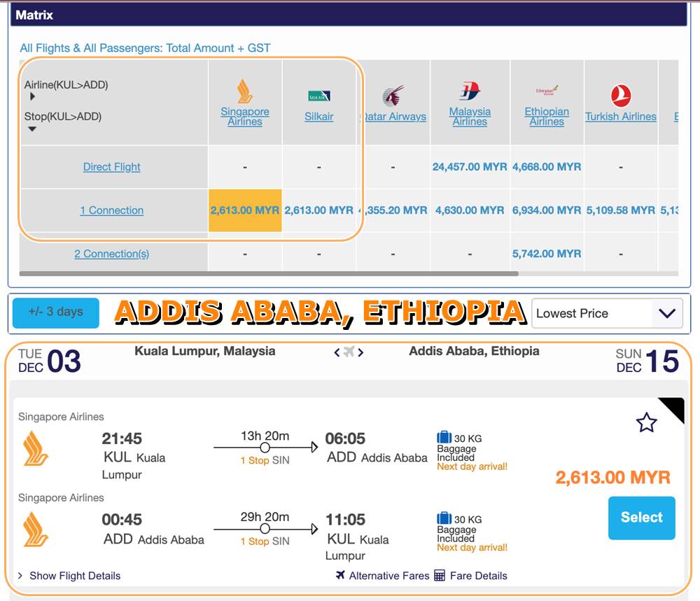Click the return 1 Stop SIN label
700x601 pixels.
pos(265,541)
